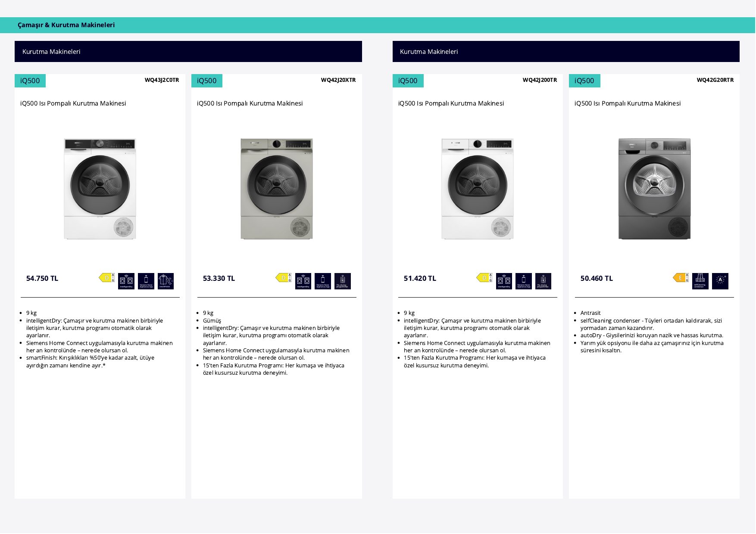Click the price 51.420 TL
Screen dimensions: 756x534
[420, 279]
